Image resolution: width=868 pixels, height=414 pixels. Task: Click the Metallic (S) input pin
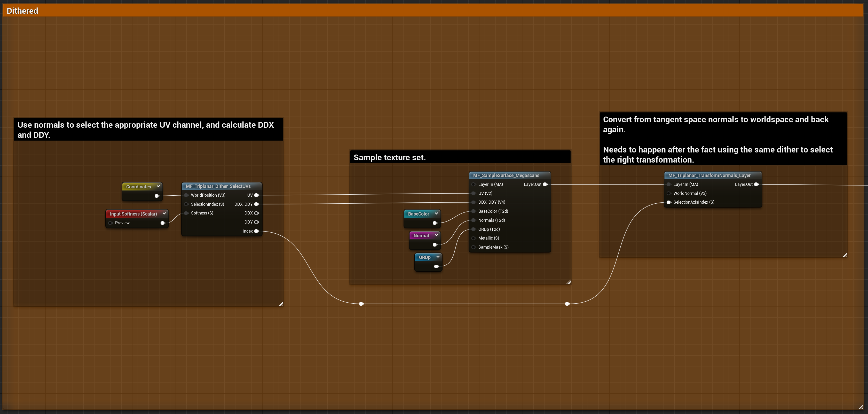[x=474, y=238]
